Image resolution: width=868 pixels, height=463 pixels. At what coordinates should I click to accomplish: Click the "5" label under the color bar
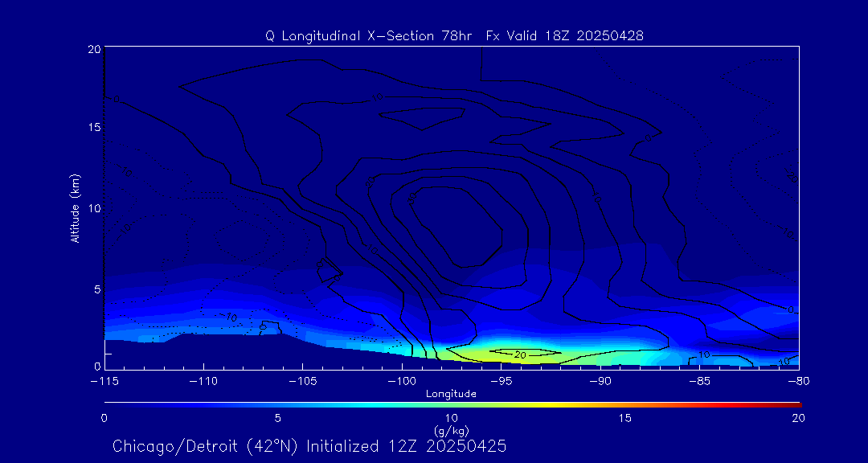278,419
